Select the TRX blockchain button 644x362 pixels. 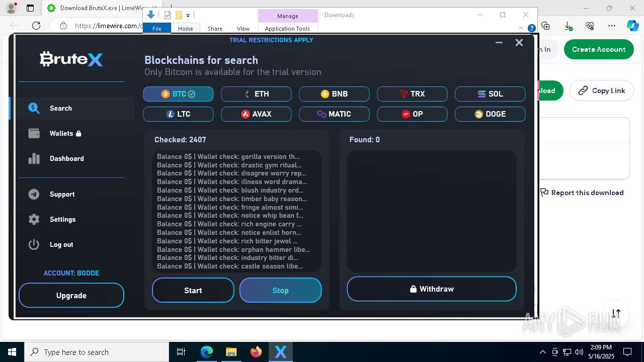tap(412, 94)
